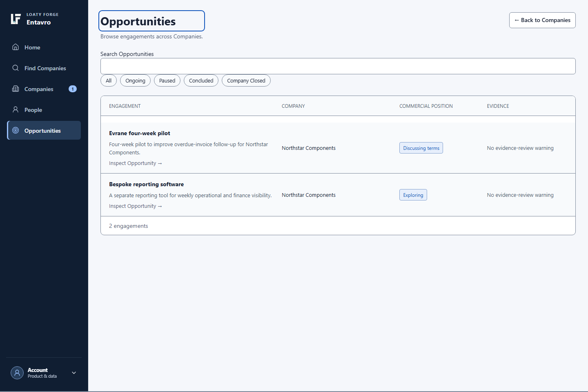Click the Entavro workspace name
The width and height of the screenshot is (588, 392).
click(39, 22)
